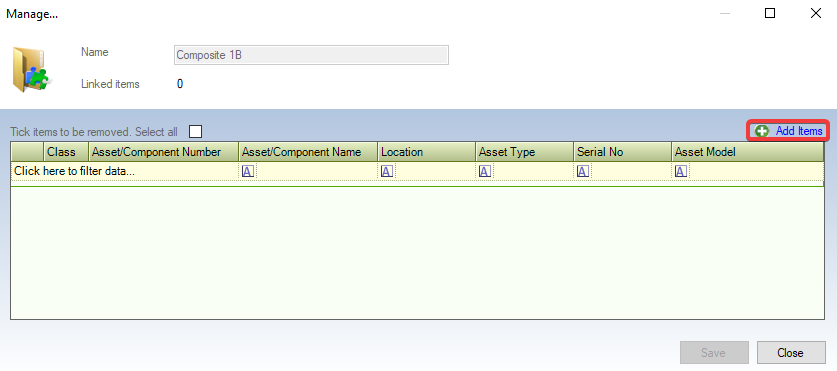Sort by Location column header
This screenshot has width=837, height=371.
[427, 152]
